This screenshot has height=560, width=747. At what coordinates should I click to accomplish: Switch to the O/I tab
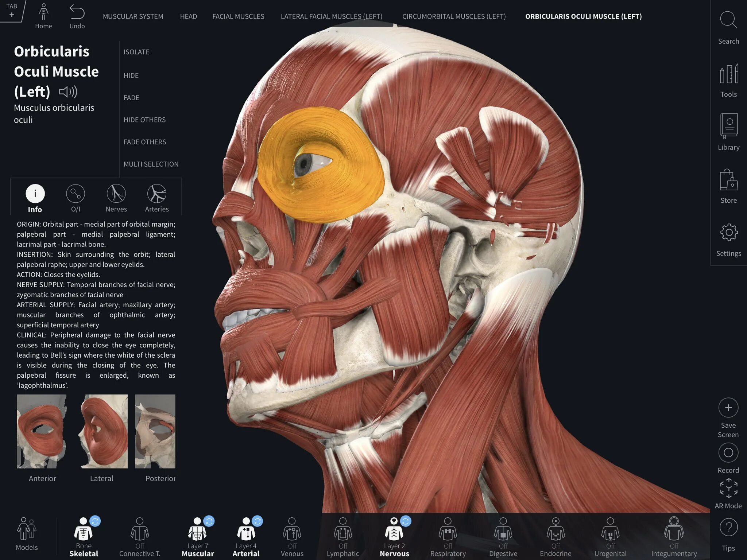tap(76, 199)
